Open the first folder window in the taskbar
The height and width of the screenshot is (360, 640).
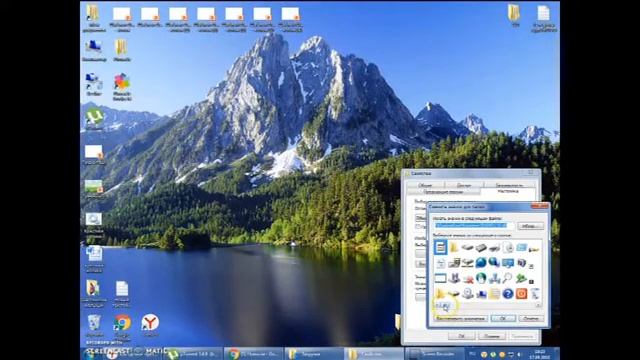pyautogui.click(x=313, y=353)
